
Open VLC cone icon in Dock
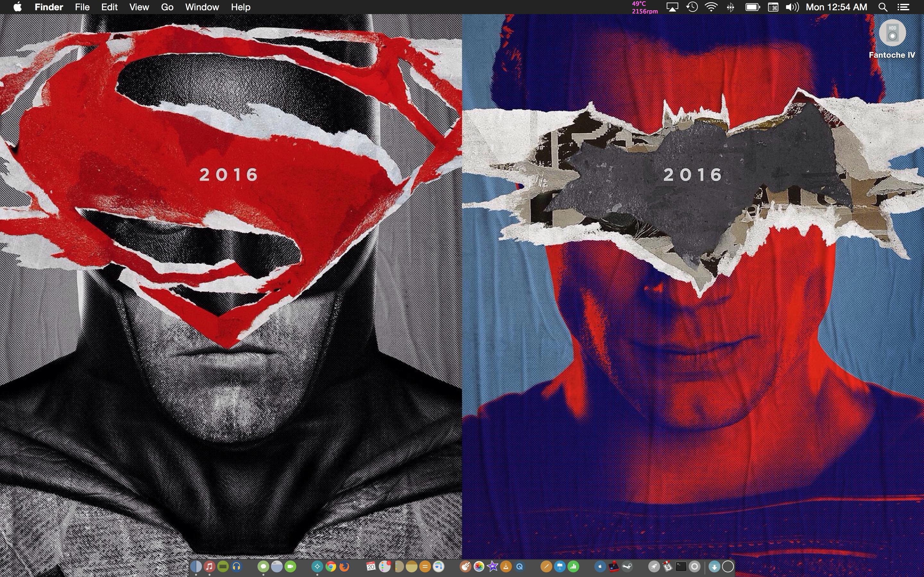(506, 567)
